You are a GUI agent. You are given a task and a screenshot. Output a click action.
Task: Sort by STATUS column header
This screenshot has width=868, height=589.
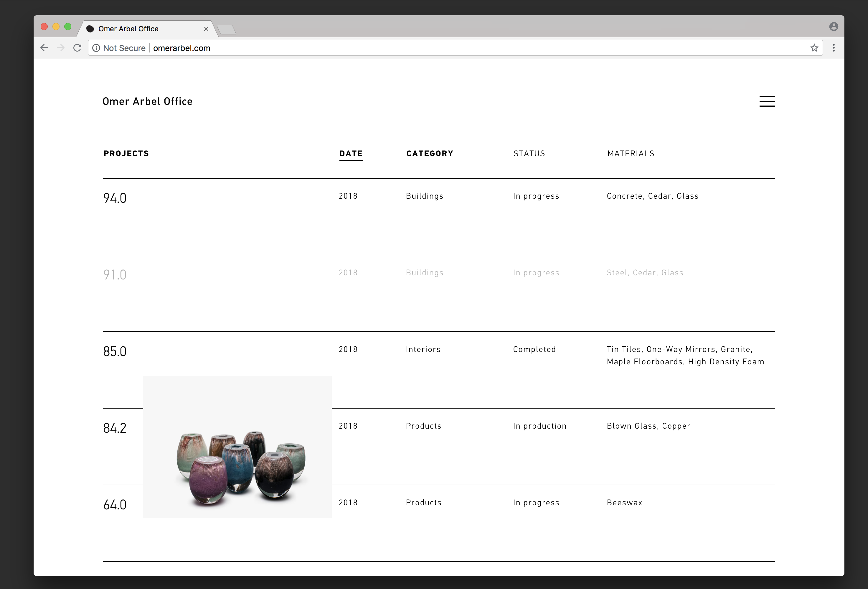click(529, 154)
